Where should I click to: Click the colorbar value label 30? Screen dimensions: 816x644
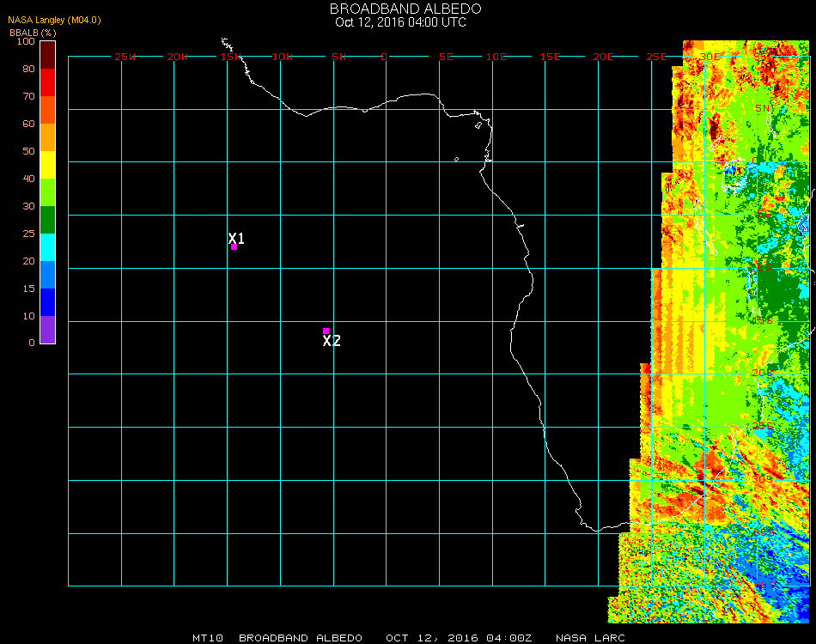coord(28,207)
